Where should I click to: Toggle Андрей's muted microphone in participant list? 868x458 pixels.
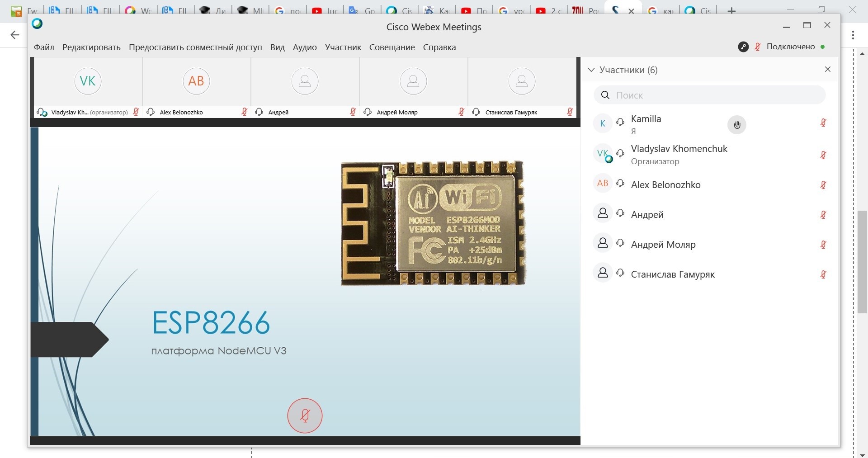[823, 215]
